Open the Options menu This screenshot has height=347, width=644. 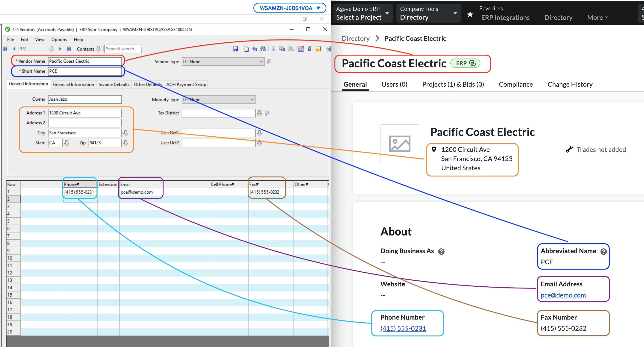[59, 39]
